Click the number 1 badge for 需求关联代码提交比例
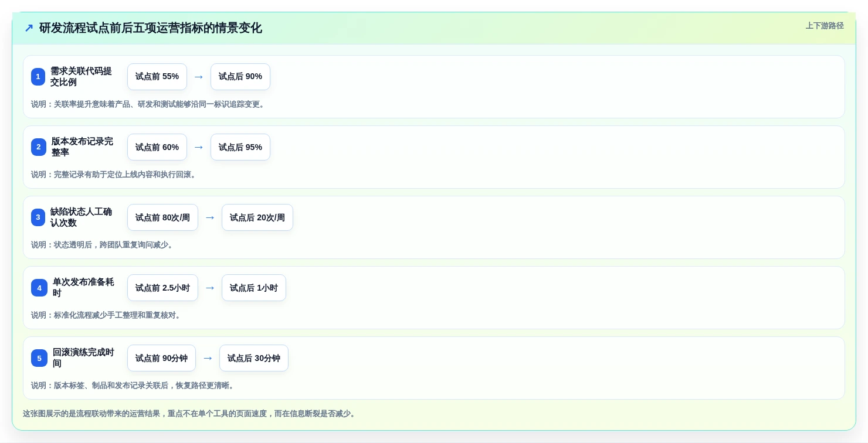 click(x=38, y=77)
